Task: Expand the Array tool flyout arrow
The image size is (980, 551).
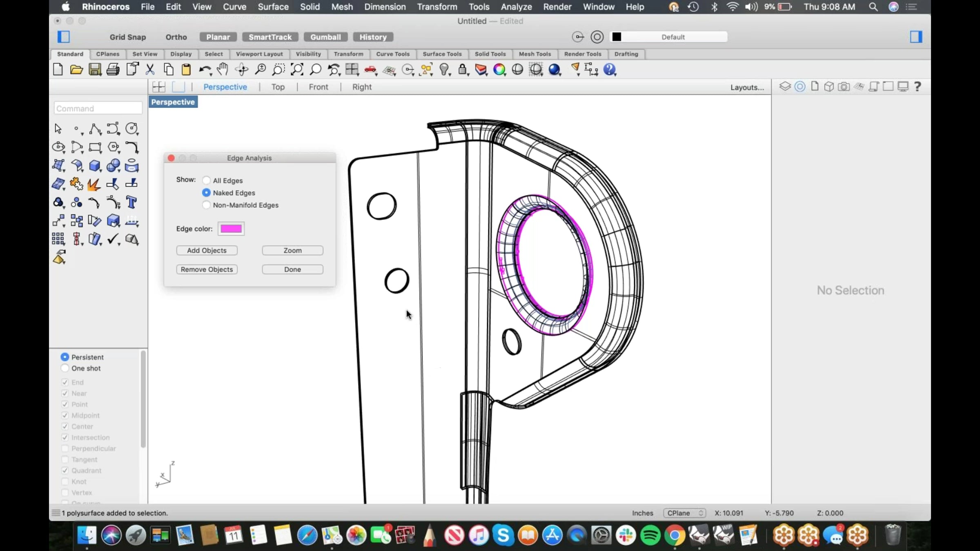Action: click(64, 244)
